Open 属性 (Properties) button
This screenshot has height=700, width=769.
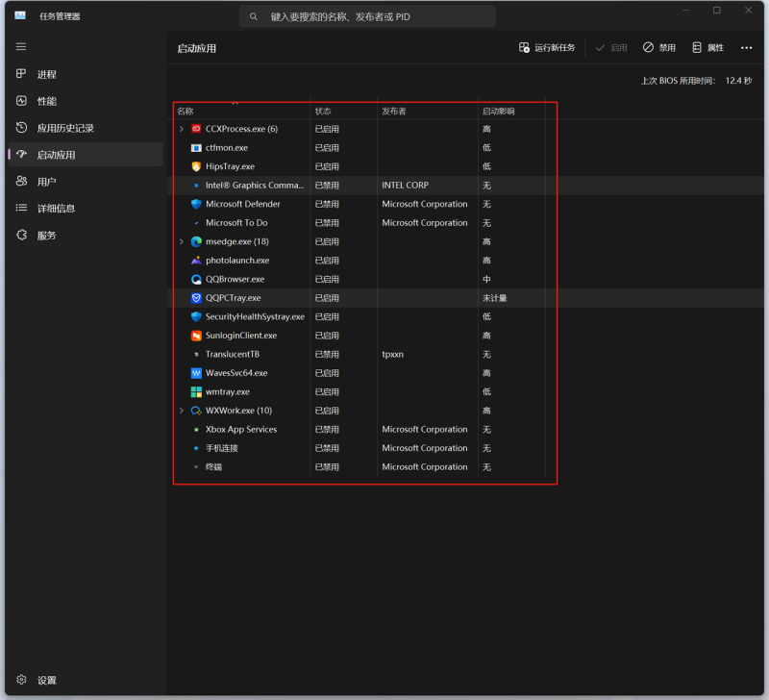coord(707,47)
